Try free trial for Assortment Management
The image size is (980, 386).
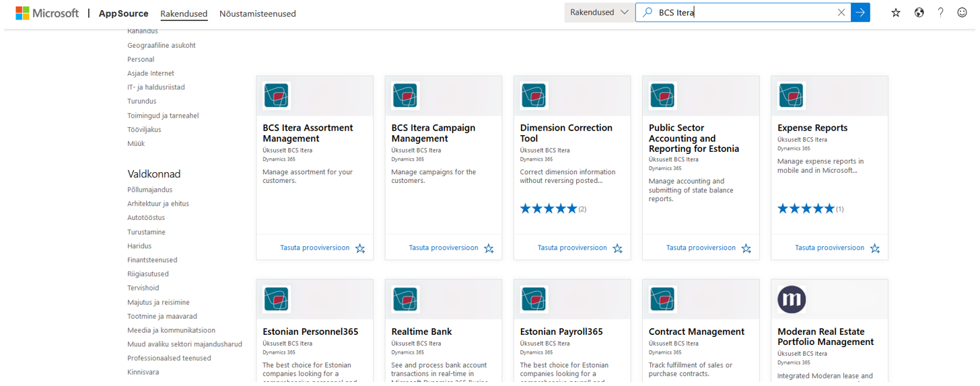(315, 247)
